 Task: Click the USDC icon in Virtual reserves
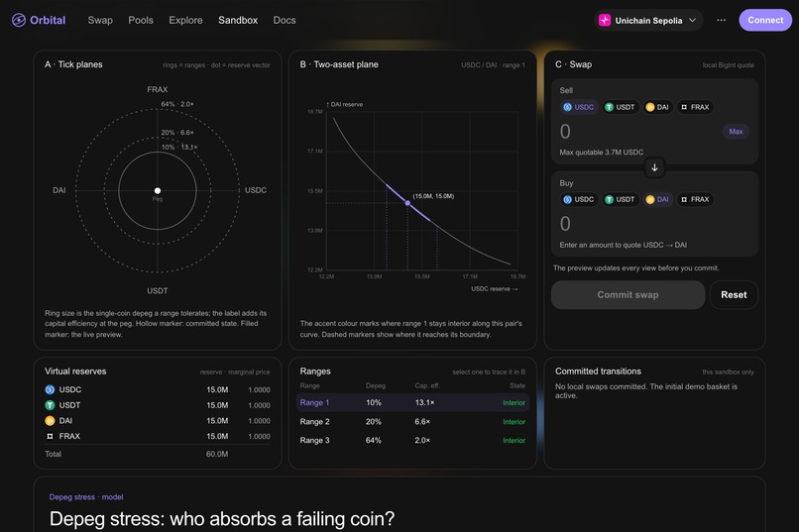[x=50, y=389]
